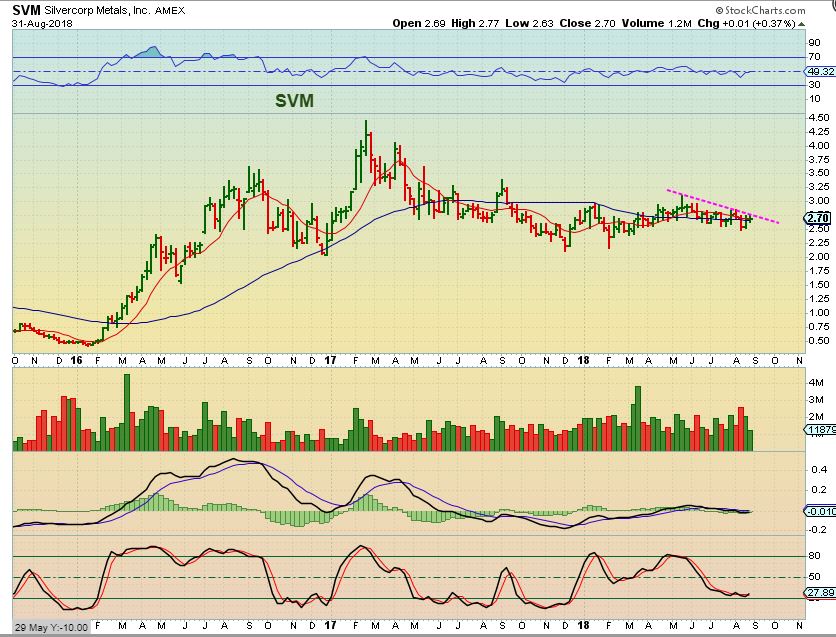836x637 pixels.
Task: Click the MACD value tag -0.010
Action: [820, 512]
